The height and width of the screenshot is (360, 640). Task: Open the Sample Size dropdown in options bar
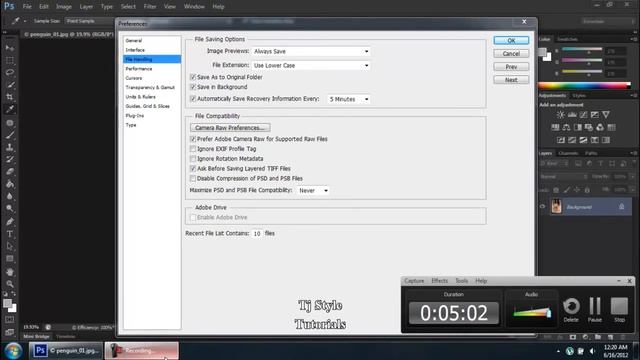pyautogui.click(x=90, y=21)
